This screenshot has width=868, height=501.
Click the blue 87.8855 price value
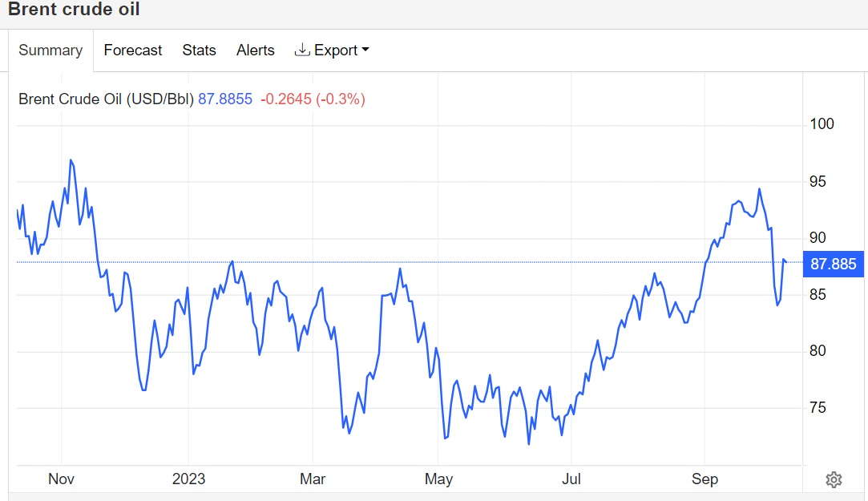pos(225,99)
